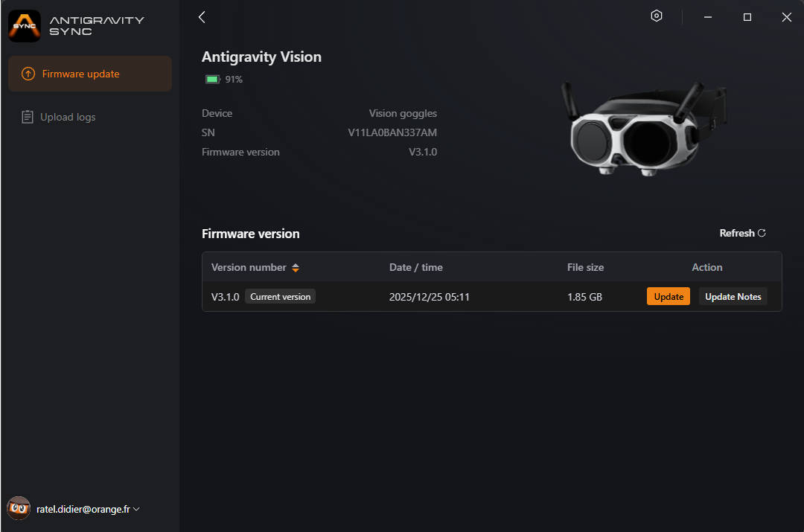The image size is (804, 532).
Task: Maximize the Antigravity Sync window
Action: (x=747, y=17)
